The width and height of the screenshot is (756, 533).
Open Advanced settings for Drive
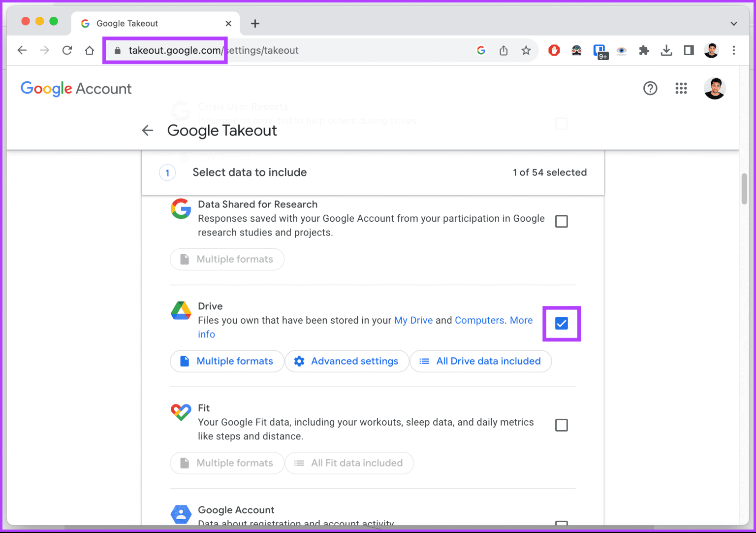tap(346, 361)
